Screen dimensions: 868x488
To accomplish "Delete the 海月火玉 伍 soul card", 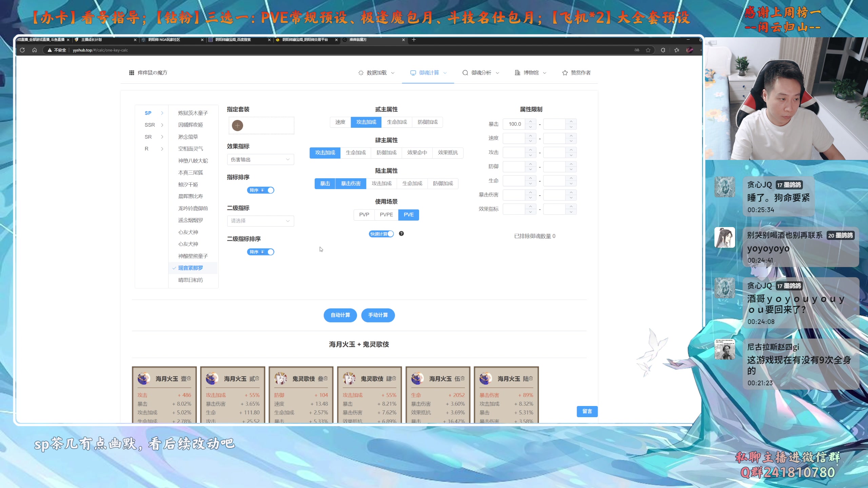I will pyautogui.click(x=463, y=379).
